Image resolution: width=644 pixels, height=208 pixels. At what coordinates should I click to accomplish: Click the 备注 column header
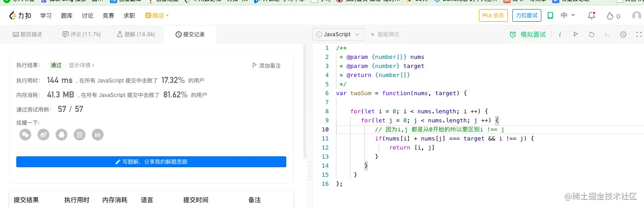[x=255, y=200]
